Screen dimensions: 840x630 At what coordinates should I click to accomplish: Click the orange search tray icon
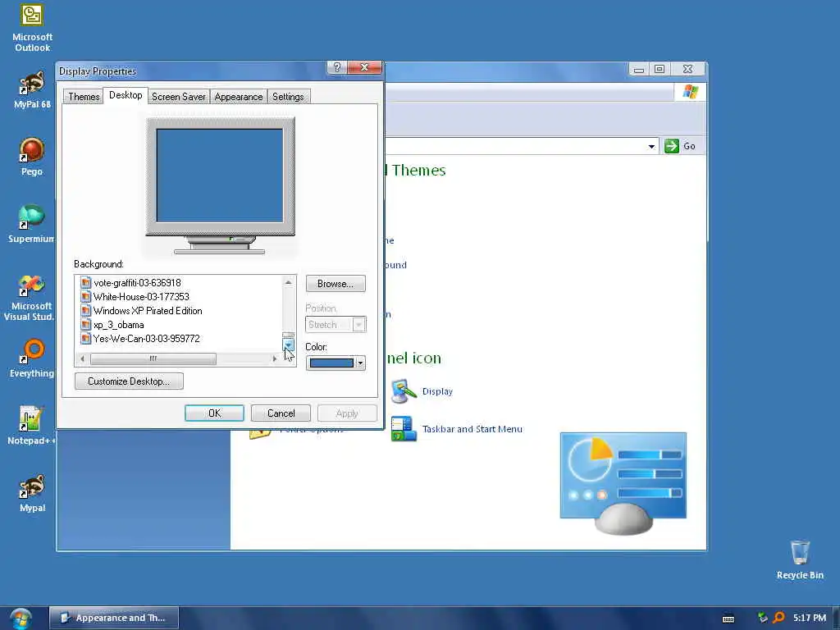click(779, 618)
